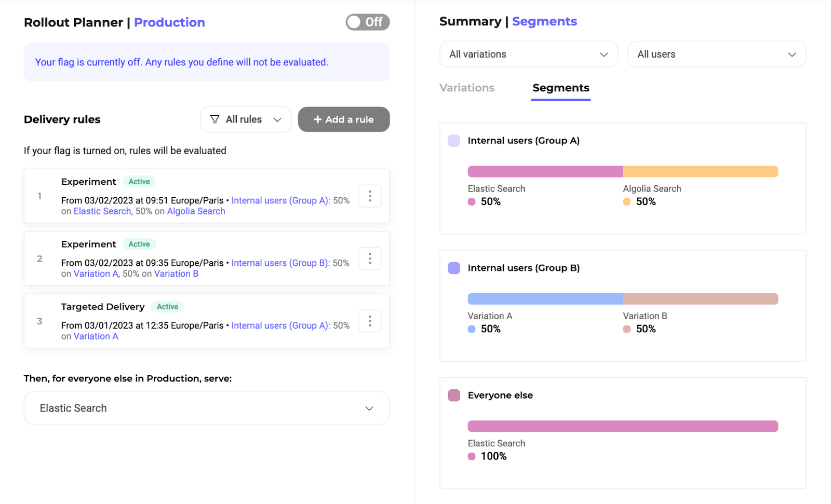Follow the Internal users (Group B) link

[280, 263]
